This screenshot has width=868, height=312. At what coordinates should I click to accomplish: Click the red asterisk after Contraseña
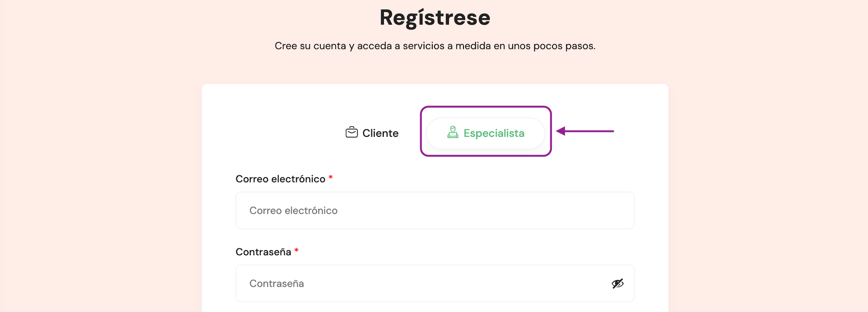point(296,250)
